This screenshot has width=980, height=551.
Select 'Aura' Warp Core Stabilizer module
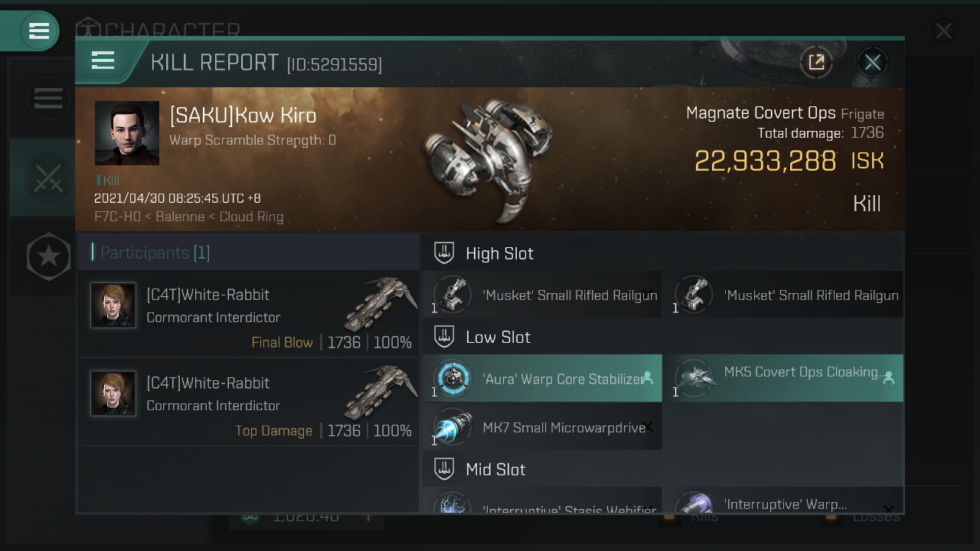tap(542, 379)
